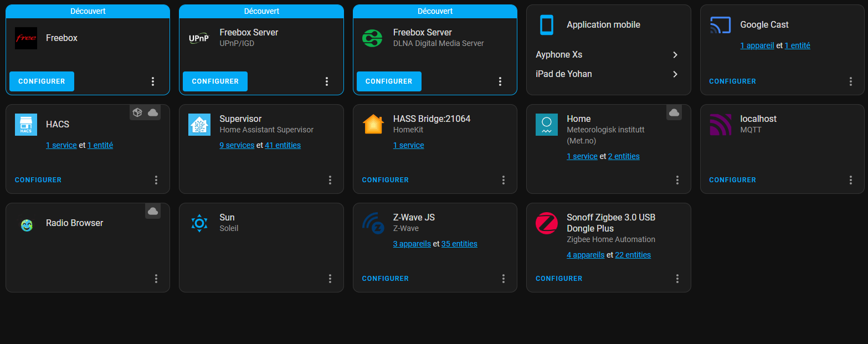
Task: Click Configurer on the HASS Bridge card
Action: [x=386, y=180]
